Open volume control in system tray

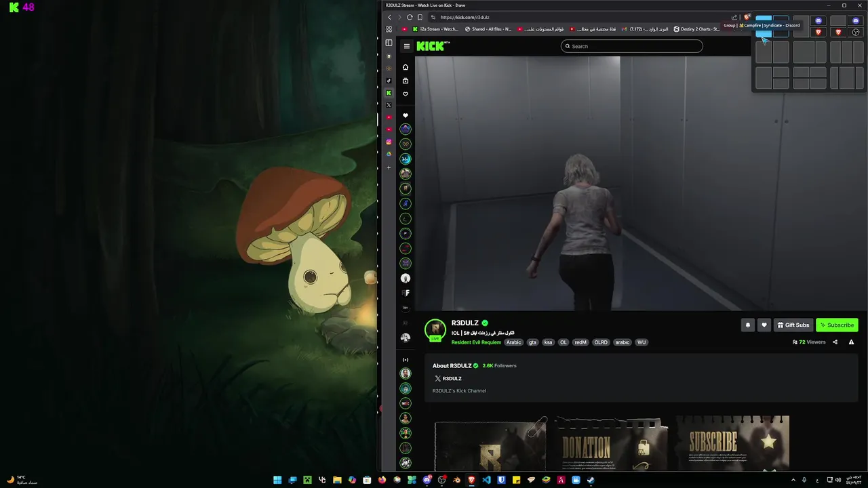pos(838,480)
